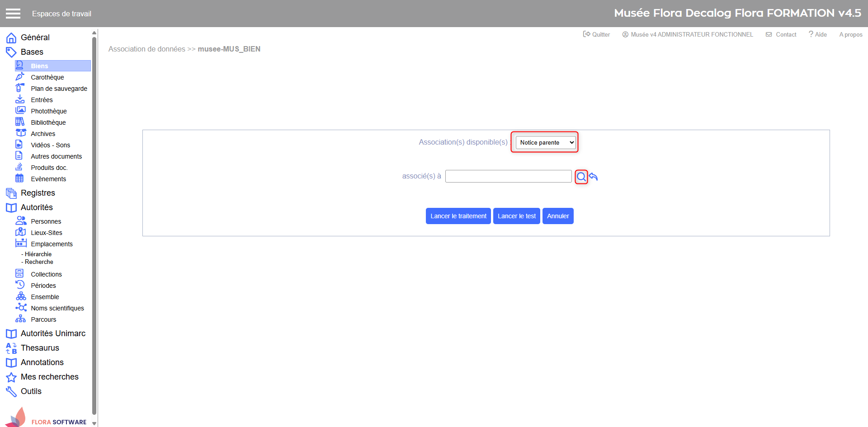This screenshot has height=427, width=868.
Task: Click the Carothèque sidebar icon
Action: coord(20,77)
